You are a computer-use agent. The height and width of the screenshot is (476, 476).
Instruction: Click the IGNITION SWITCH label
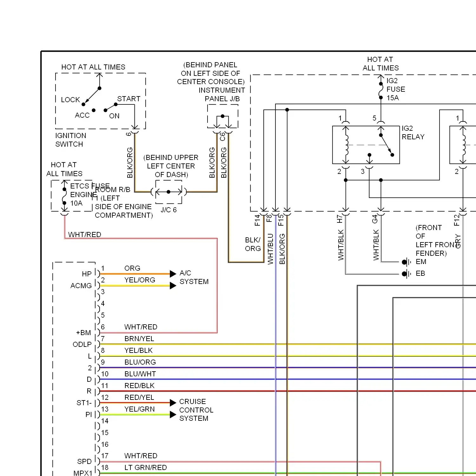tap(71, 140)
